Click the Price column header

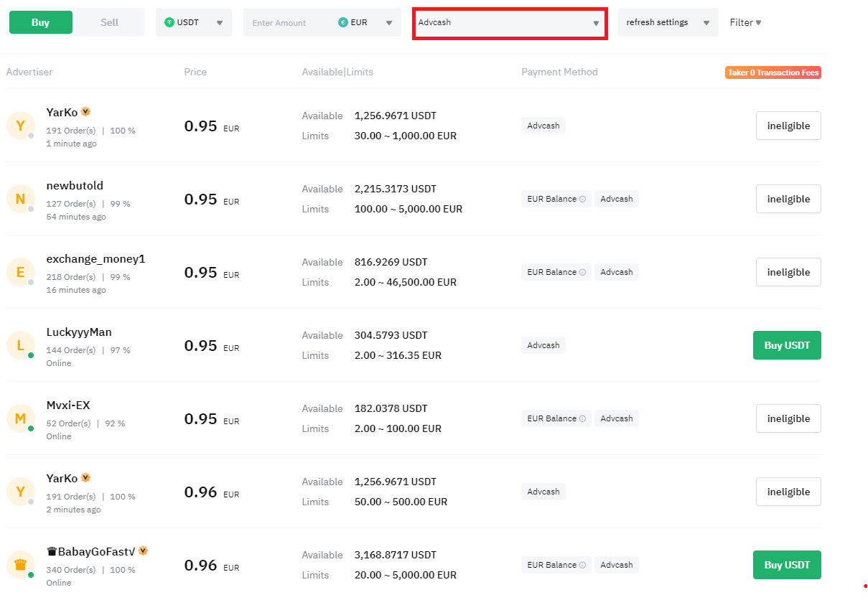click(x=195, y=72)
